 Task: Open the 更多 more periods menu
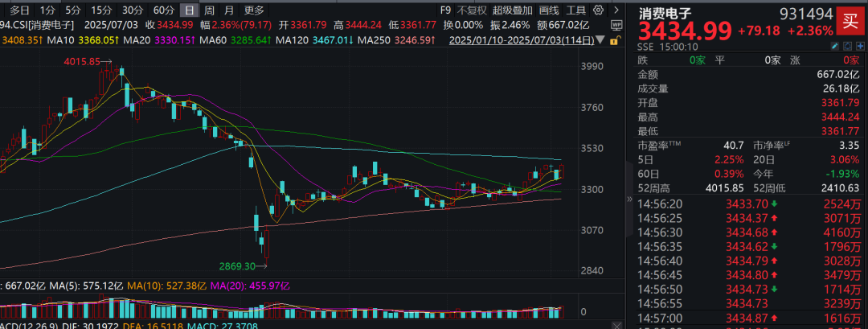coord(254,10)
